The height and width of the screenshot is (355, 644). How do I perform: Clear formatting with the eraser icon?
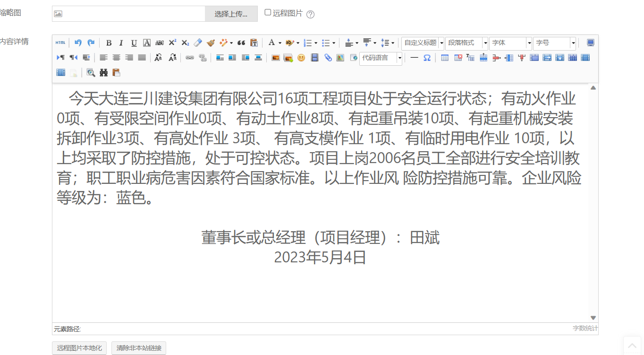pyautogui.click(x=198, y=43)
